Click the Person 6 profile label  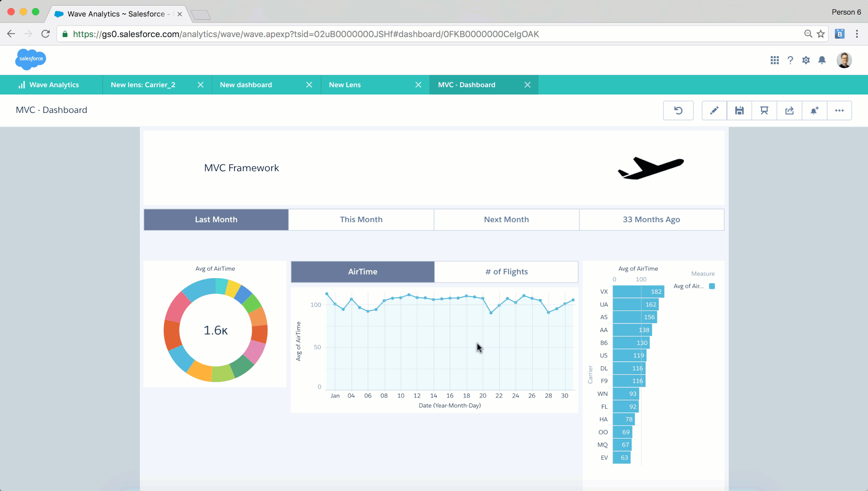click(846, 12)
